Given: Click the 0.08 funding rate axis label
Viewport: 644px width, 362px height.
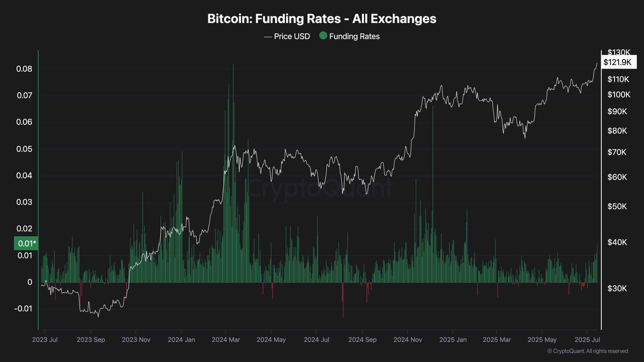Looking at the screenshot, I should coord(24,69).
